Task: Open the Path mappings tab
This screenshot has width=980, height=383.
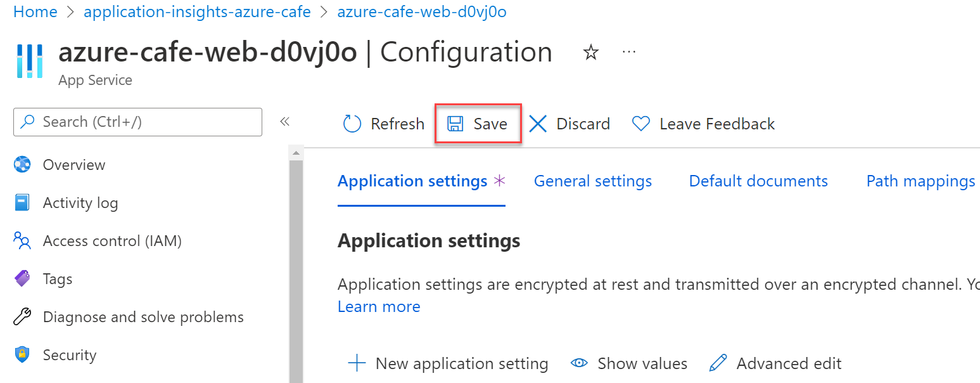Action: [x=920, y=181]
